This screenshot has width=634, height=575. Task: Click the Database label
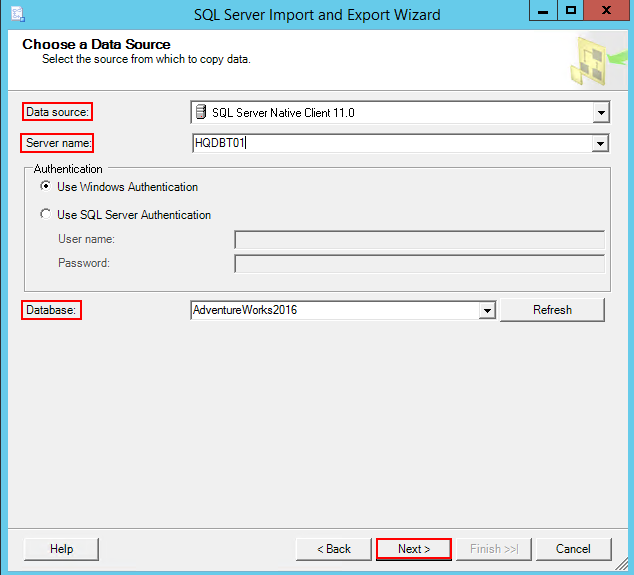51,310
